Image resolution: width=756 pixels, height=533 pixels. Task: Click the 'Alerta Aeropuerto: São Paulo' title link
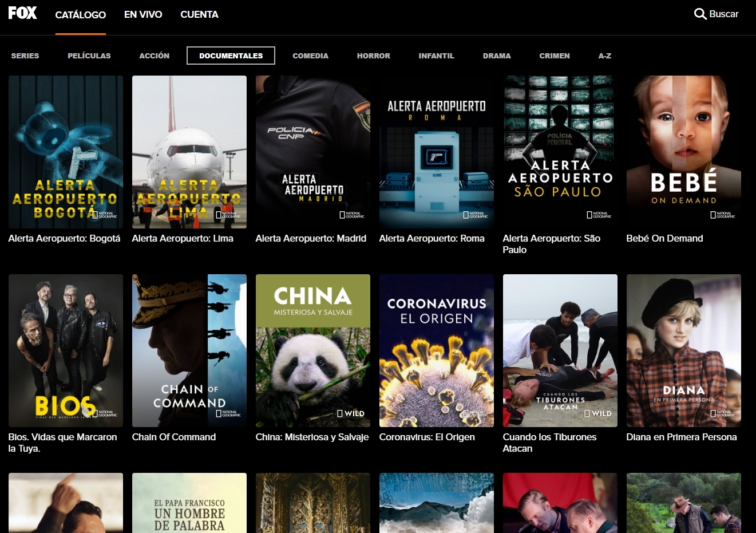click(552, 244)
